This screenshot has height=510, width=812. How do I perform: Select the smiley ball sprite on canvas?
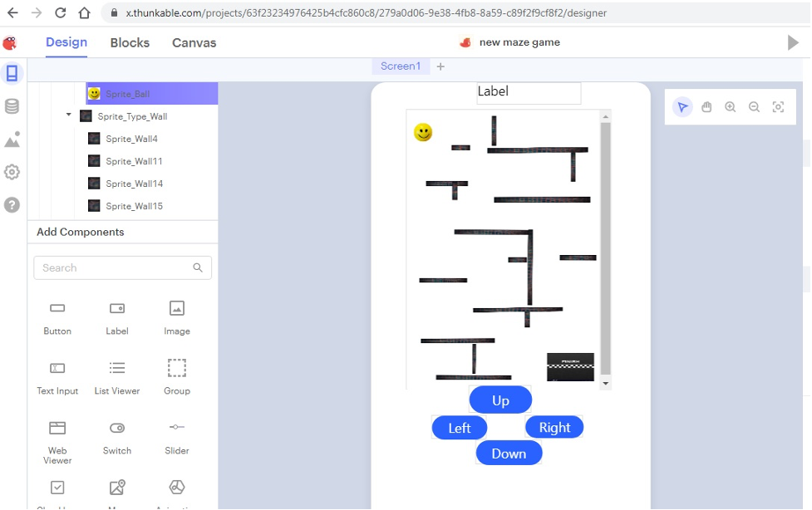[x=423, y=132]
